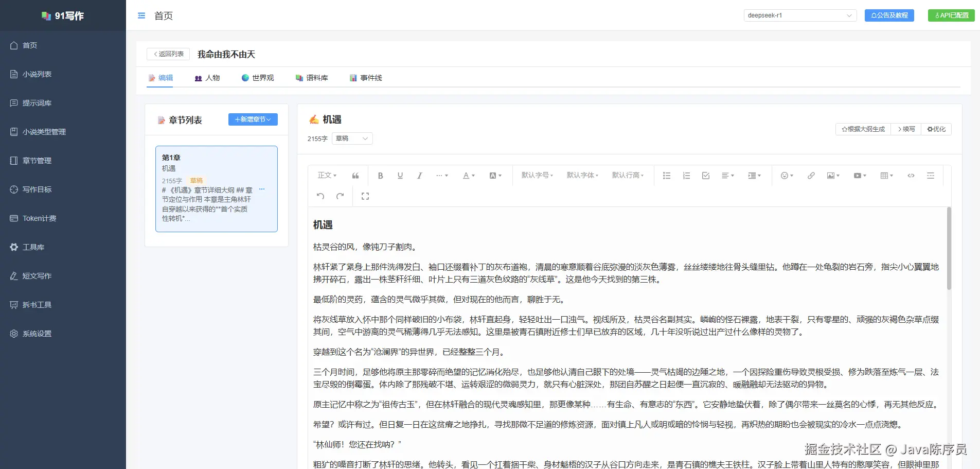
Task: Open 小说类型管理 in the sidebar
Action: coord(63,132)
